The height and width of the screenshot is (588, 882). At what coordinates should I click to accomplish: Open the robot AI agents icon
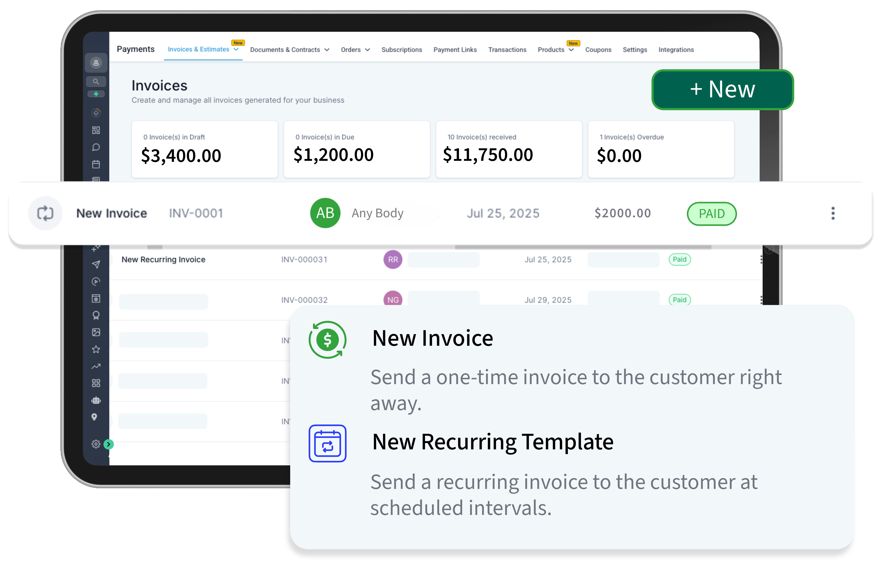pos(96,400)
